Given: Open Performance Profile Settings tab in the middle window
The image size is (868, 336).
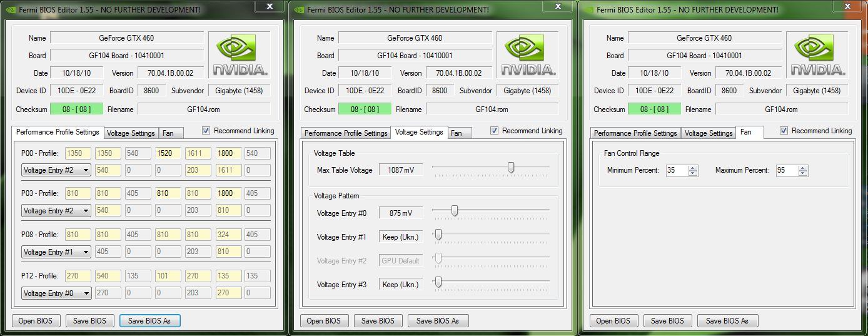Looking at the screenshot, I should [x=346, y=133].
